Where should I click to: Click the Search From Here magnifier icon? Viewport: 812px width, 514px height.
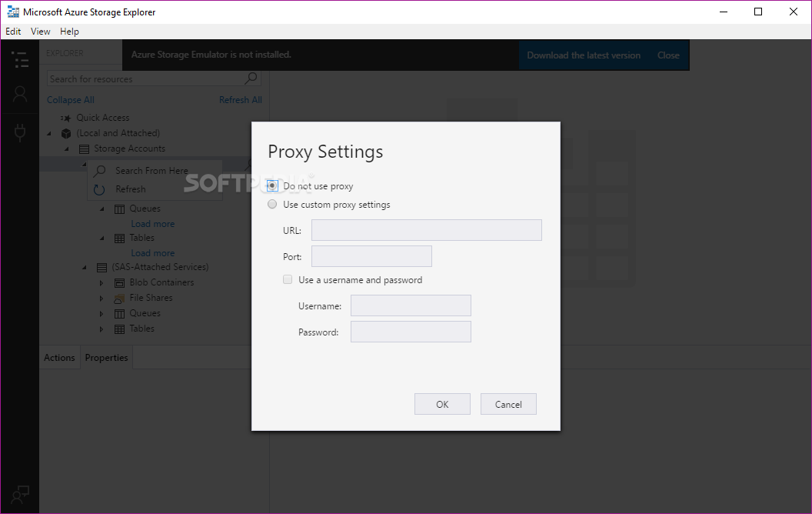tap(100, 171)
